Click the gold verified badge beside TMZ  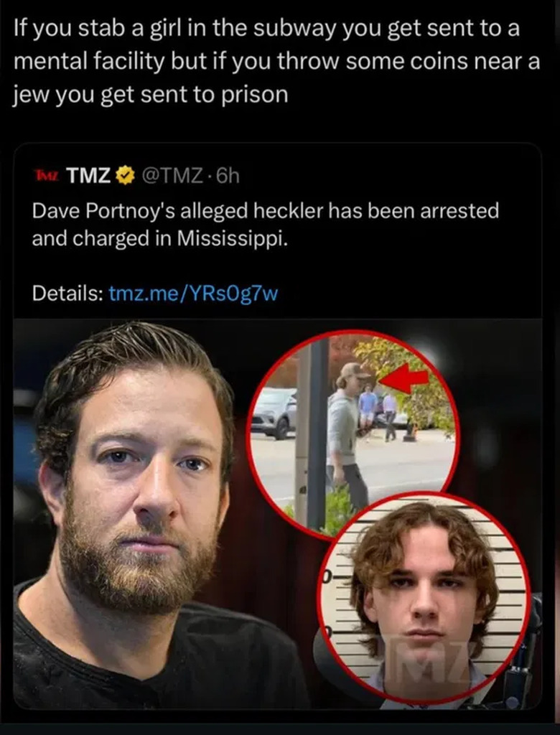click(x=125, y=176)
